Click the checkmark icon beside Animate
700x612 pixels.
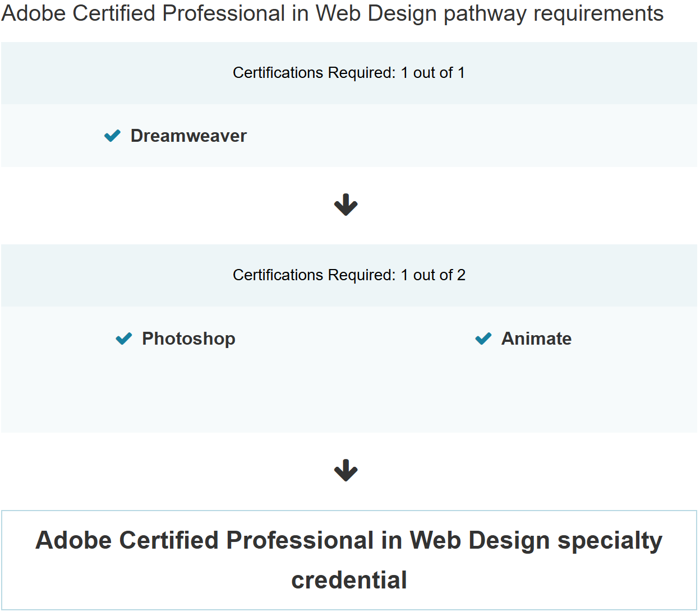coord(483,339)
